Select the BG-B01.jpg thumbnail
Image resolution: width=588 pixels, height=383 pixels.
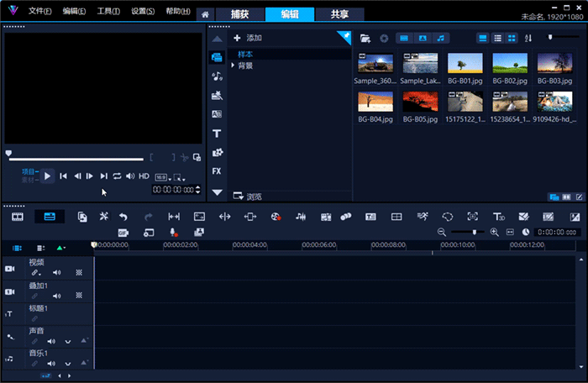(x=465, y=63)
